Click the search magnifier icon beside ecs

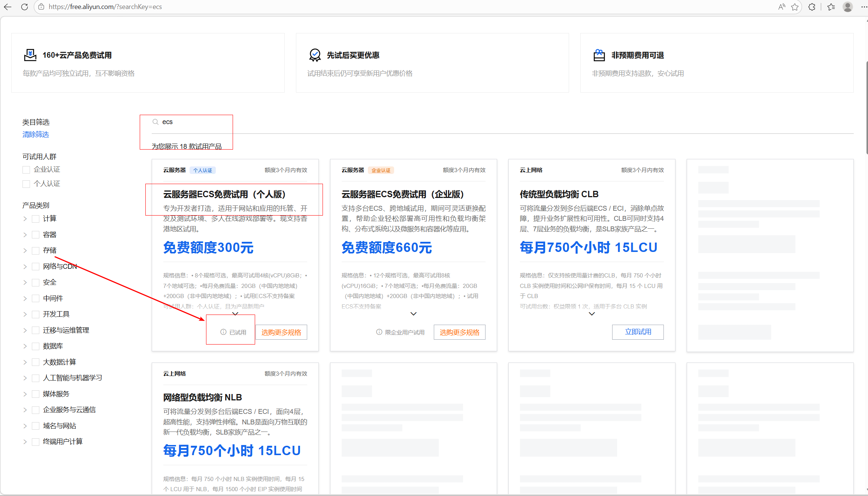pyautogui.click(x=155, y=122)
